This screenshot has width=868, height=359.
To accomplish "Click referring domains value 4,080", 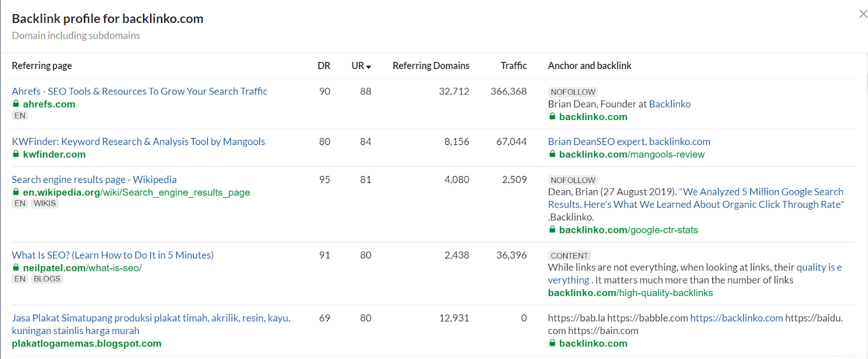I will tap(457, 180).
